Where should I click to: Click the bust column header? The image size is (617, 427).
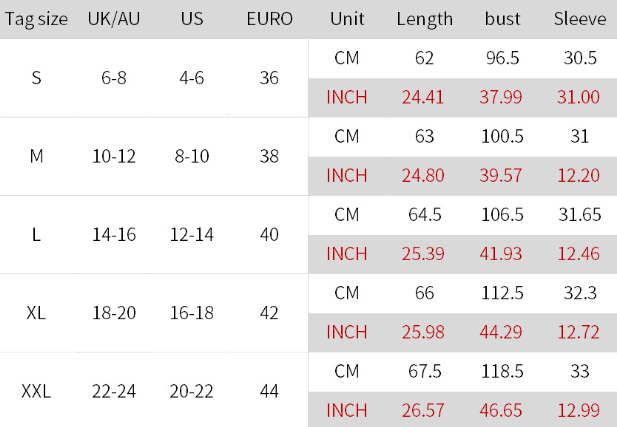pyautogui.click(x=502, y=18)
